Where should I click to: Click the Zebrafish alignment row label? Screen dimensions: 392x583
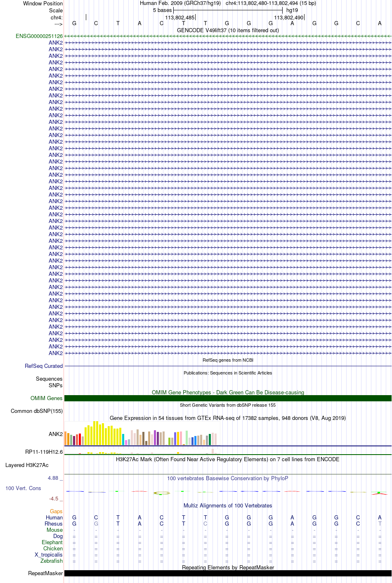pyautogui.click(x=52, y=561)
